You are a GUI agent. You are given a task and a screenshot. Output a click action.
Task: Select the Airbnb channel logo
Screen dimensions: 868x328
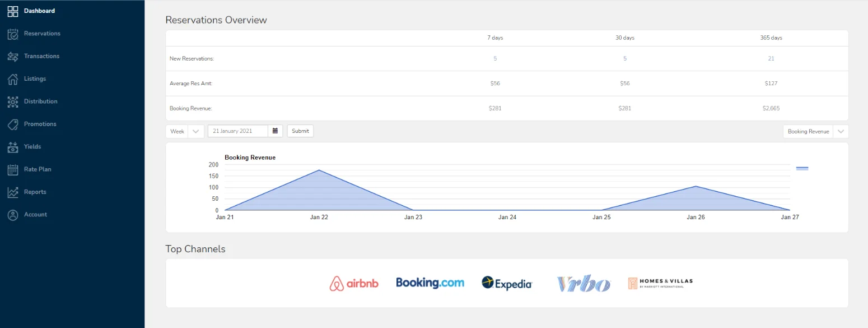(x=354, y=283)
